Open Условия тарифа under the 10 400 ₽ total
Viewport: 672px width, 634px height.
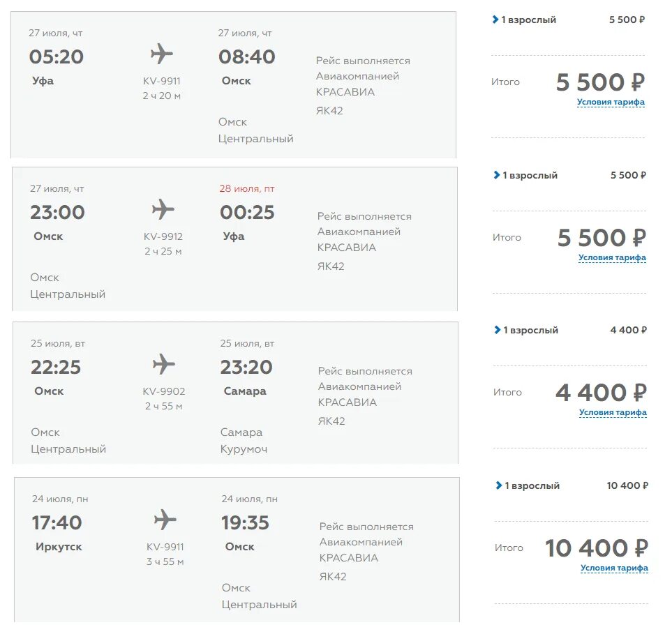point(614,568)
